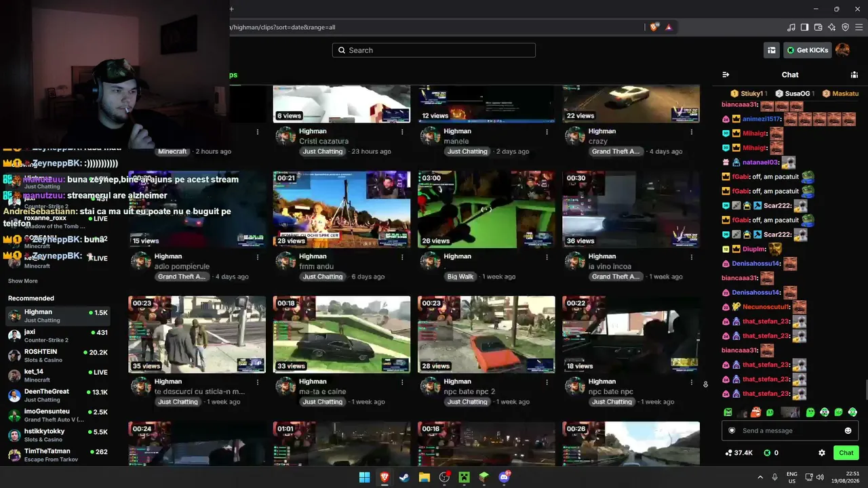The width and height of the screenshot is (868, 488).
Task: Open options menu for 'npc bate npc' clip
Action: (x=692, y=382)
